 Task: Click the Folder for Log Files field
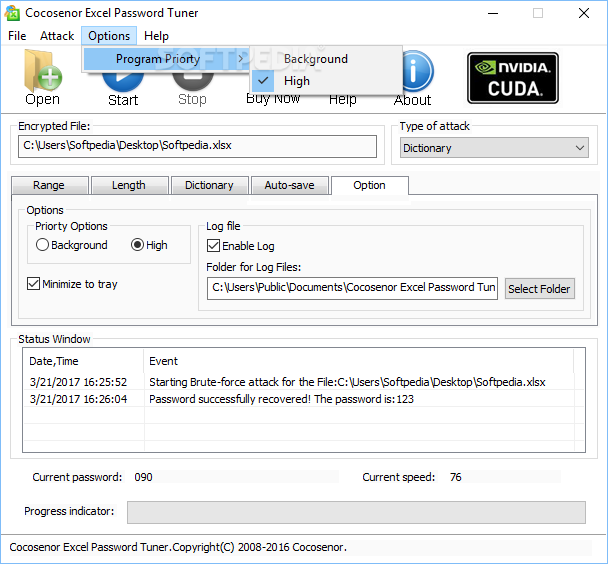pyautogui.click(x=352, y=288)
